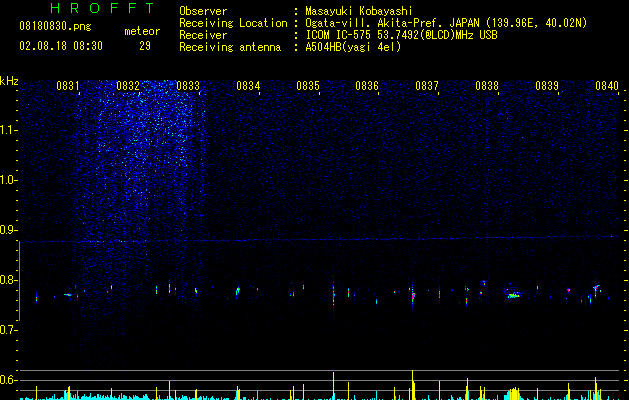The image size is (629, 400).
Task: Click the HROFFT title text
Action: coord(103,8)
